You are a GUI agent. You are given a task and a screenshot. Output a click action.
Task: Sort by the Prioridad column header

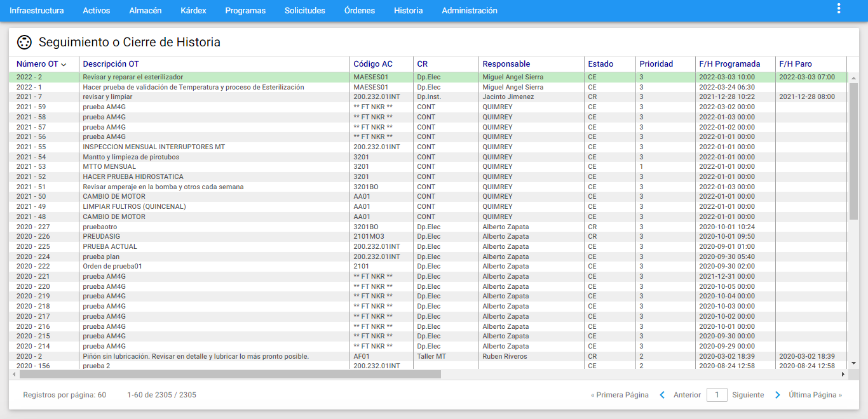point(656,64)
